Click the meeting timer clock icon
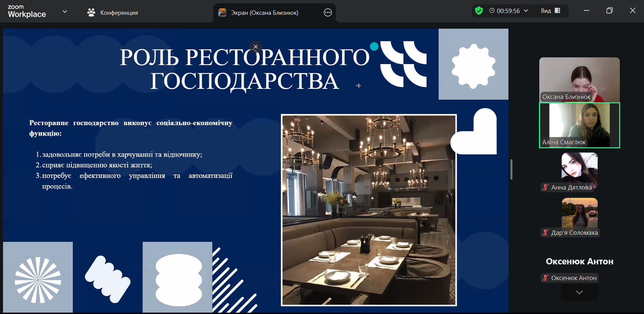644x314 pixels. [492, 11]
